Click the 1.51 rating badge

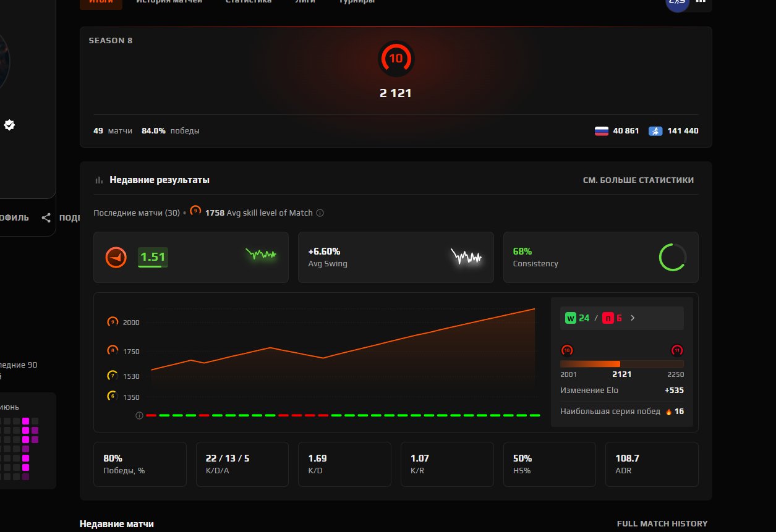(x=153, y=257)
